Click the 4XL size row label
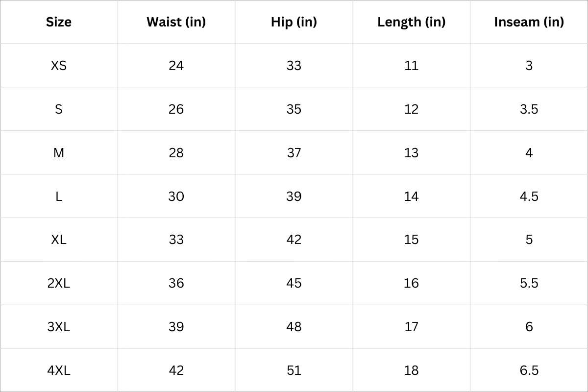Image resolution: width=588 pixels, height=392 pixels. [59, 370]
